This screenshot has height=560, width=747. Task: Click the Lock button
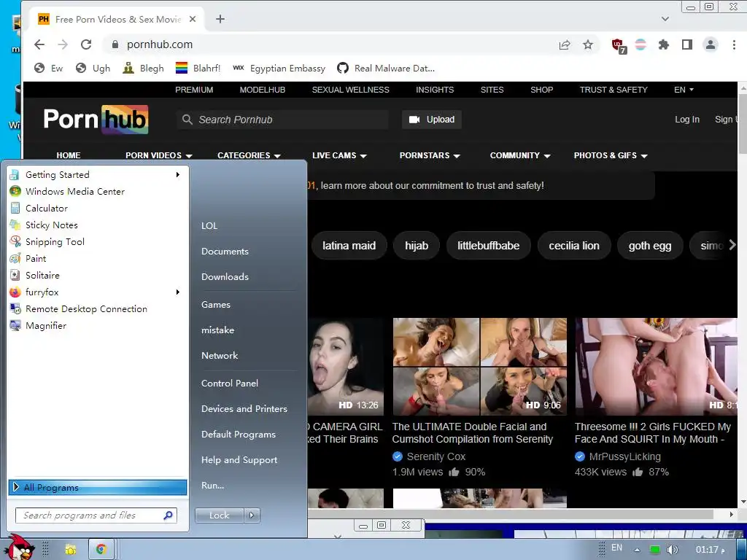219,516
